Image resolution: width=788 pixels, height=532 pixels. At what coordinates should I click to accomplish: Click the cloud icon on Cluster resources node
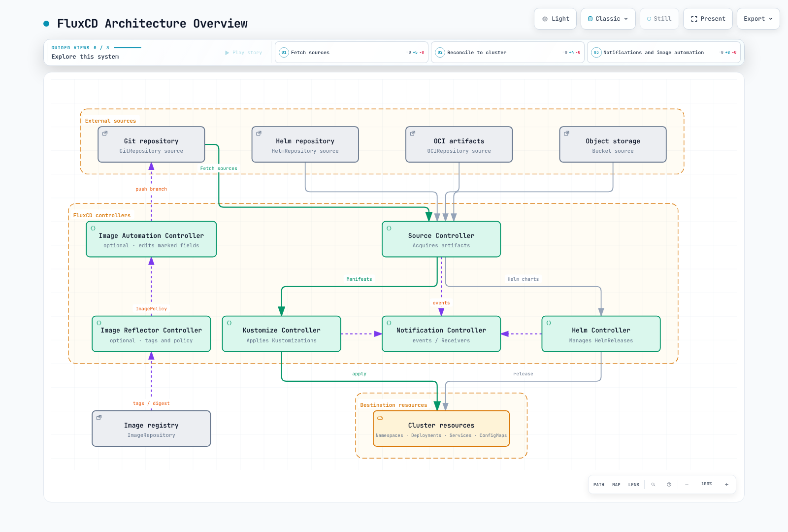(x=380, y=418)
